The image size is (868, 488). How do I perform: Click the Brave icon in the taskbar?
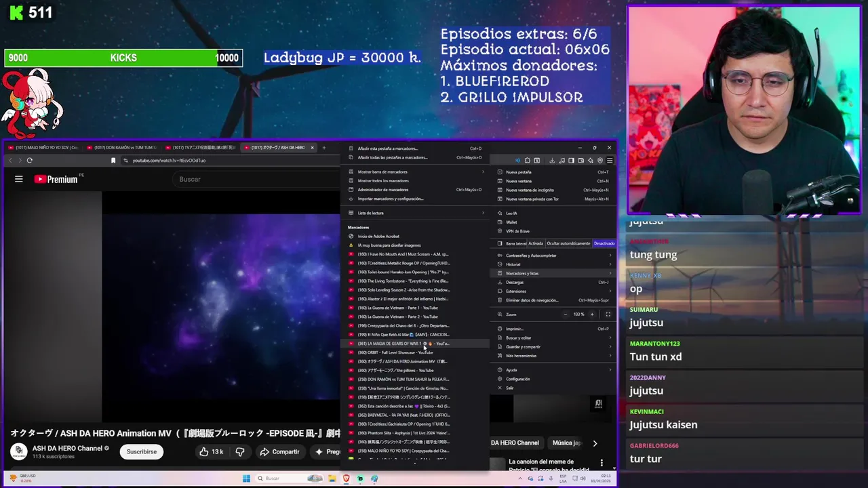coord(346,479)
